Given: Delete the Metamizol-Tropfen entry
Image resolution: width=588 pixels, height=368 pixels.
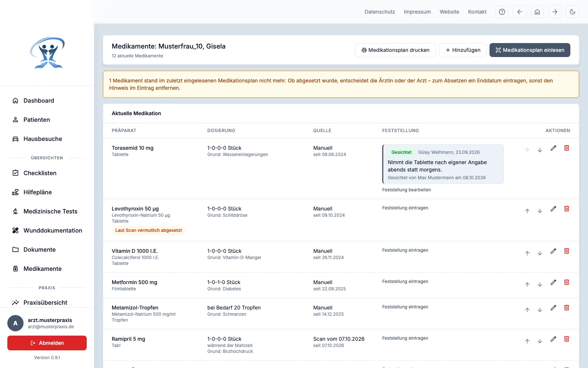Looking at the screenshot, I should 567,308.
